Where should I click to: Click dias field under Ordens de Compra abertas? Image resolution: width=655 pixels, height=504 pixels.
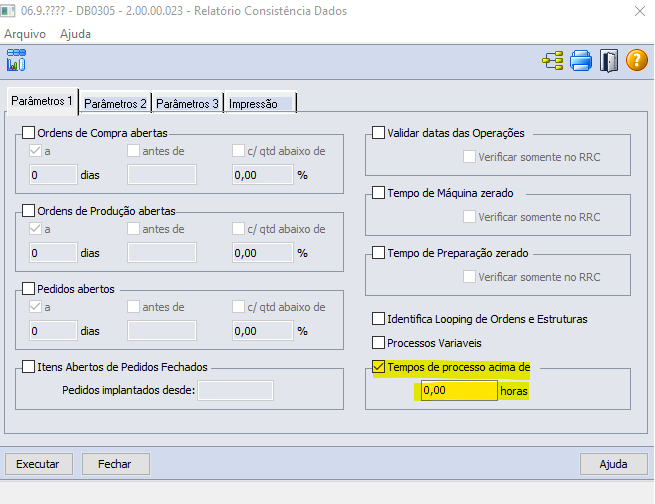[53, 175]
